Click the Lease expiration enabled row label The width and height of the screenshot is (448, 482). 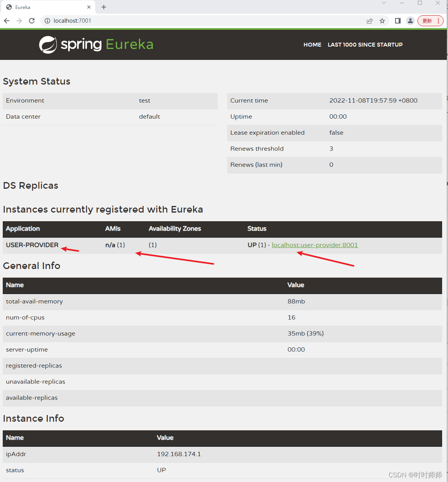(267, 133)
